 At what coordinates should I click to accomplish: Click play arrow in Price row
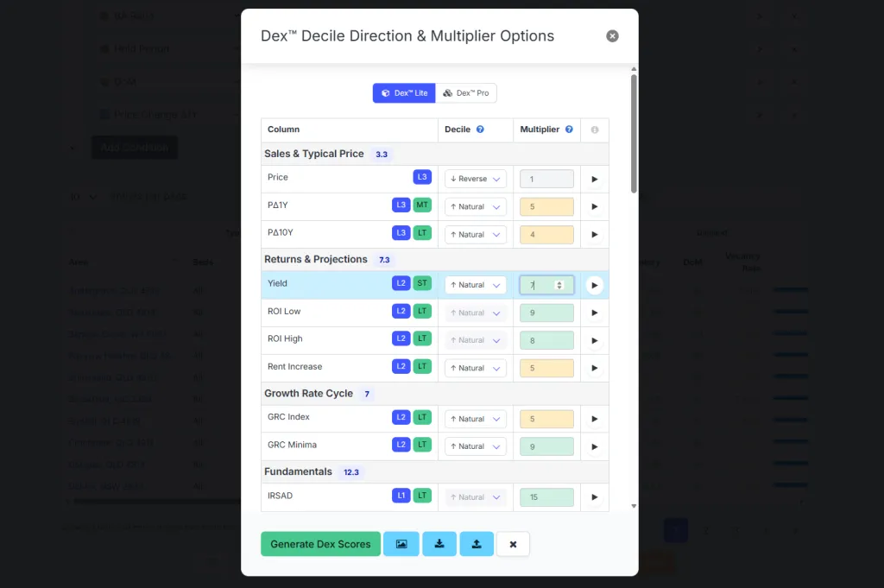coord(594,180)
